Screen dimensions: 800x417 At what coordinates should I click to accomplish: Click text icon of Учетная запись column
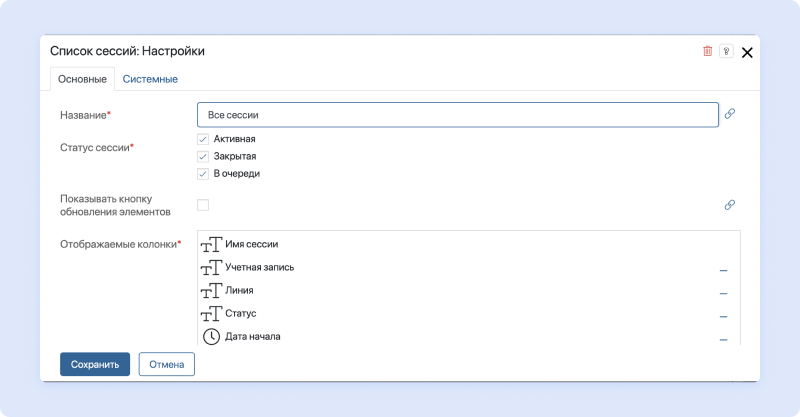[211, 268]
